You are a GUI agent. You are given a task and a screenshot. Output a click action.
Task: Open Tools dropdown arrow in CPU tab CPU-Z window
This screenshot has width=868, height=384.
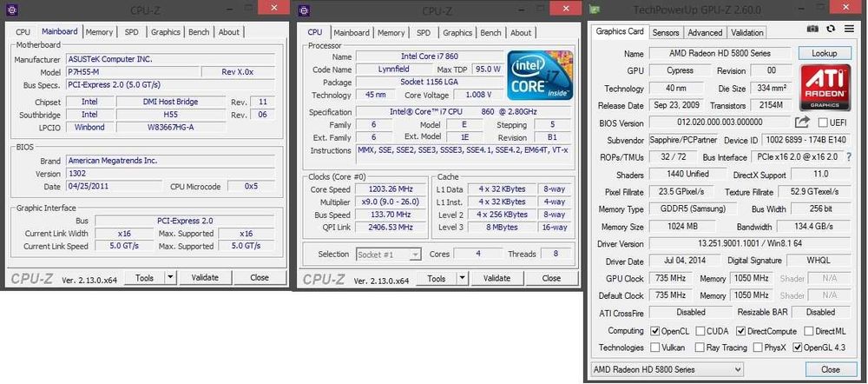[462, 278]
